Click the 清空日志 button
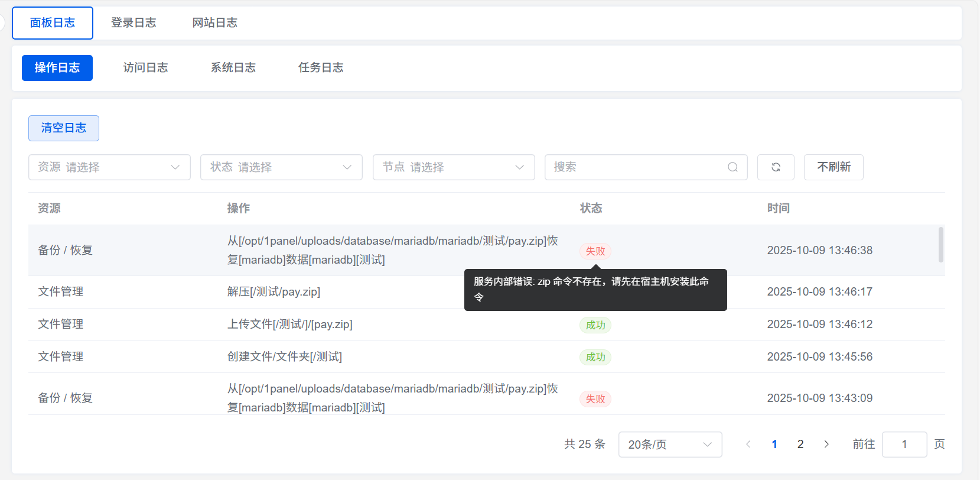Viewport: 980px width, 480px height. click(64, 128)
